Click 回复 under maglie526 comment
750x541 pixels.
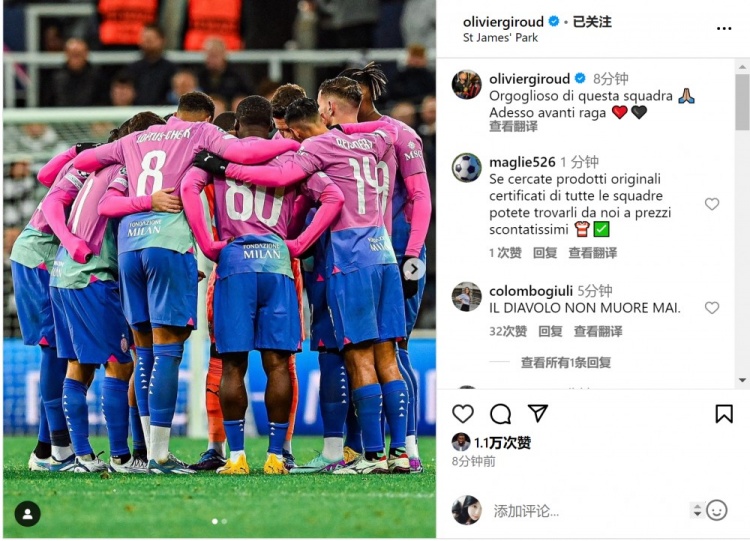(545, 253)
